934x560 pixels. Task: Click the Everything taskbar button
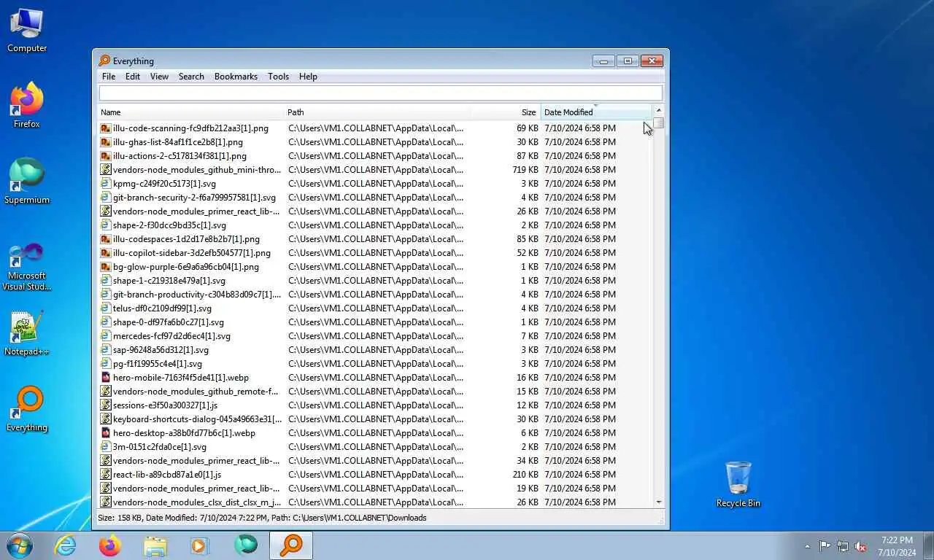pos(291,545)
